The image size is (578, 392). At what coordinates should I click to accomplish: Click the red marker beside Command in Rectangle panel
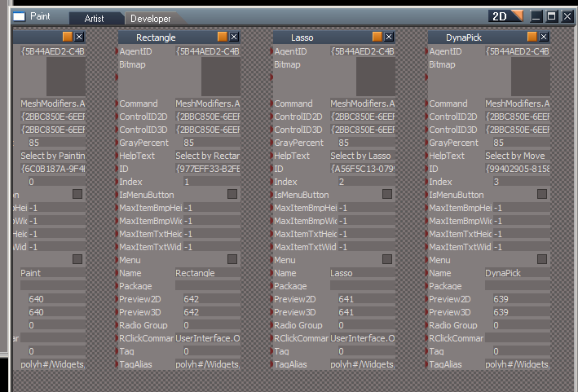tap(117, 104)
